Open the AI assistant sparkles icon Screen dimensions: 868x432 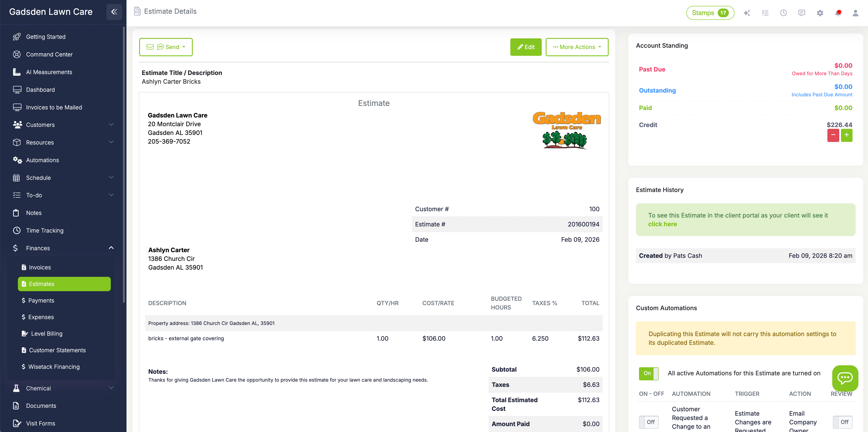point(747,13)
